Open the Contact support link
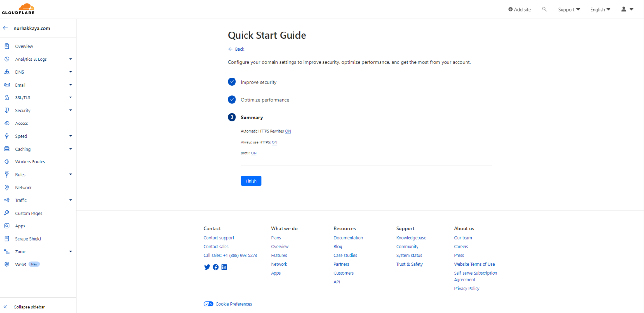Screen dimensions: 644x313 click(219, 238)
